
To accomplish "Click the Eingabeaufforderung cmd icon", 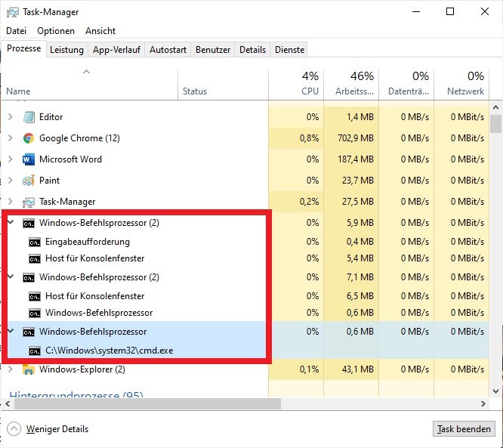I will tap(34, 242).
